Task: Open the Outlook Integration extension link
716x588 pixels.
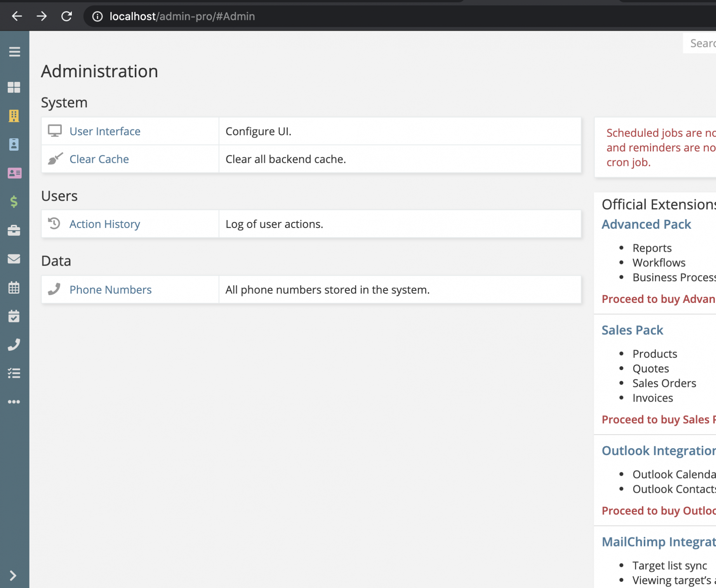Action: (x=659, y=451)
